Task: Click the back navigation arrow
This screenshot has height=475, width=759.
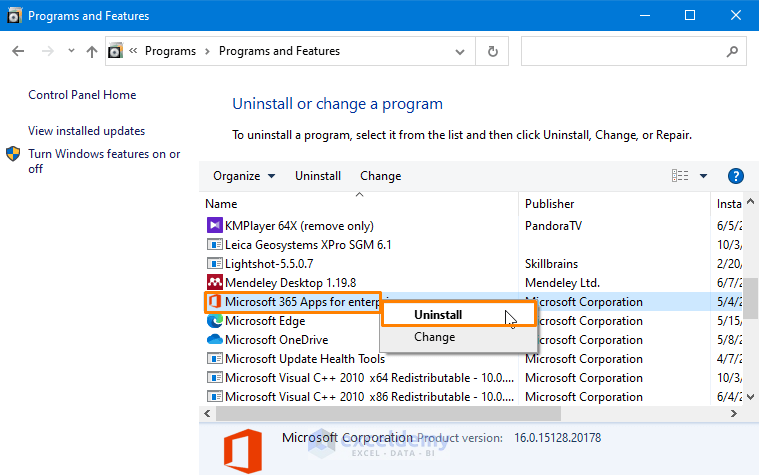Action: [x=17, y=51]
